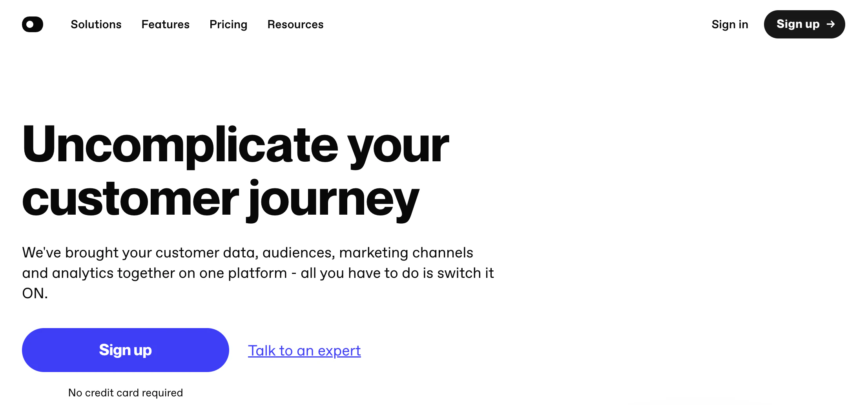This screenshot has width=868, height=405.
Task: Click the paragraph line starting 'We've brought'
Action: pyautogui.click(x=248, y=253)
